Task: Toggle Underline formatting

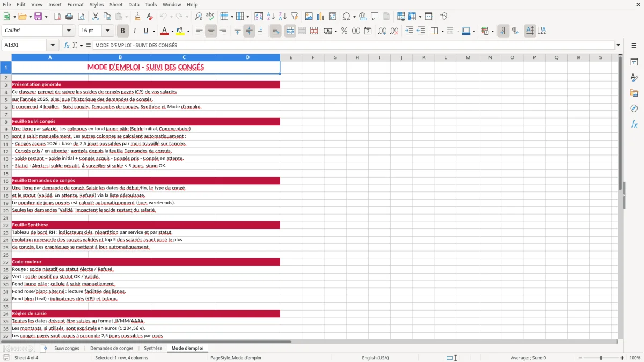Action: 145,31
